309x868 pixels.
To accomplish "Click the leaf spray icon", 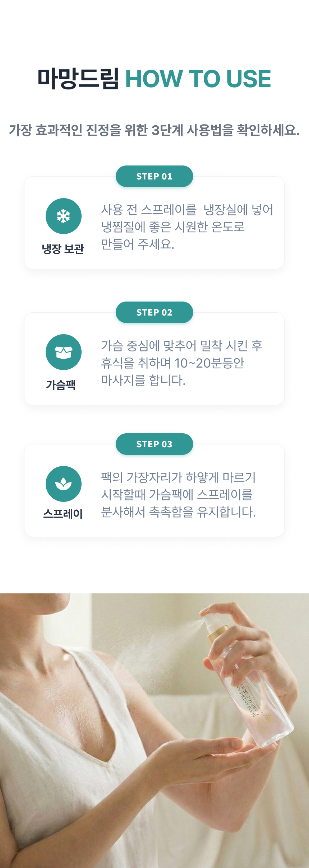I will click(64, 484).
